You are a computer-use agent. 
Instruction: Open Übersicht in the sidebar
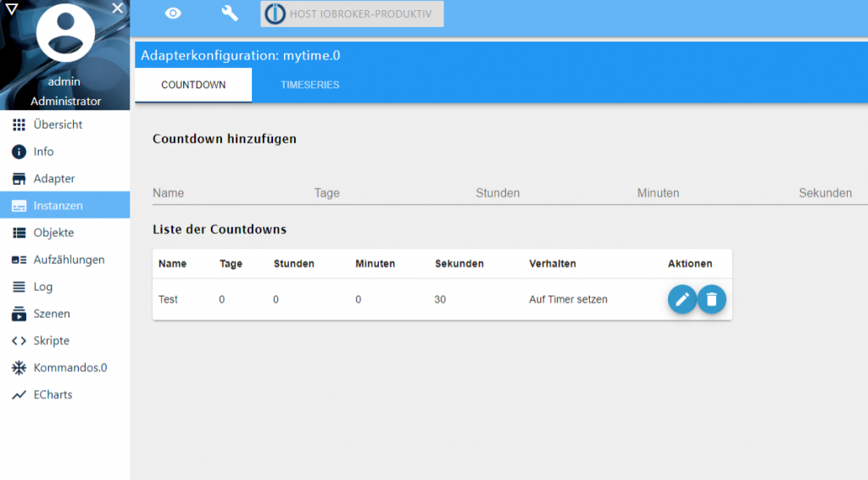coord(58,125)
